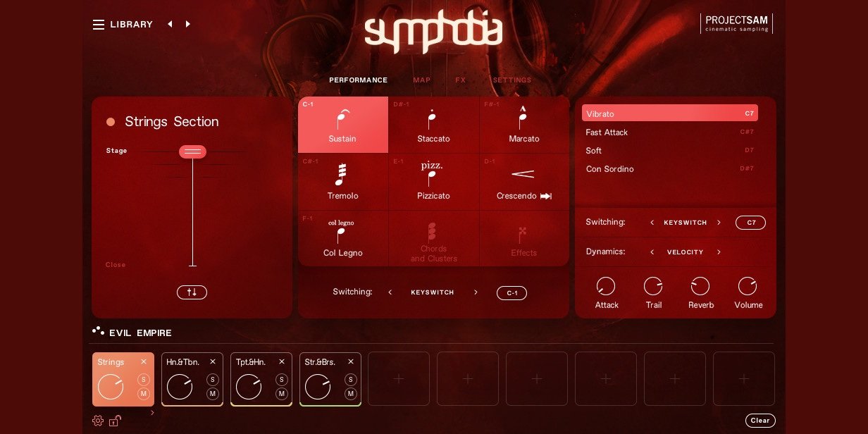Select the Pizzicato articulation icon
This screenshot has width=868, height=434.
(433, 173)
